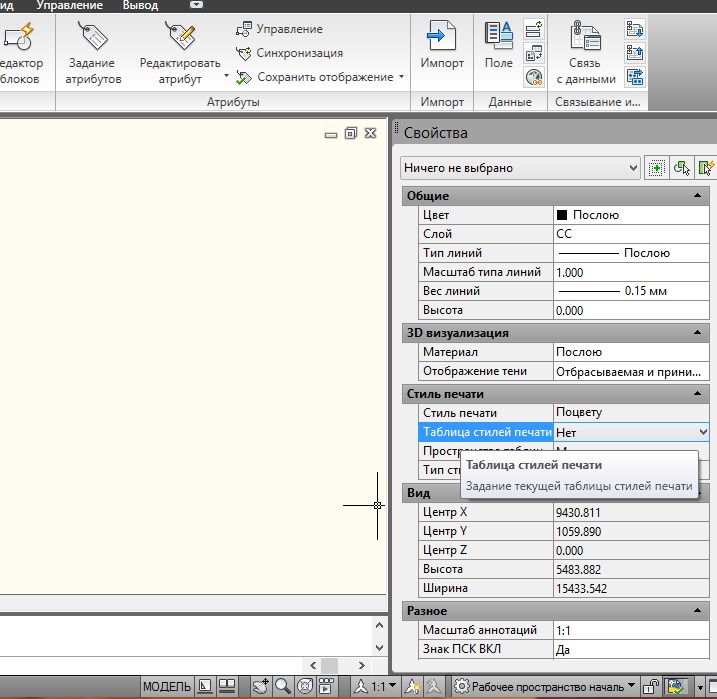717x699 pixels.
Task: Click the Стиль печати Поцвету value
Action: point(631,412)
